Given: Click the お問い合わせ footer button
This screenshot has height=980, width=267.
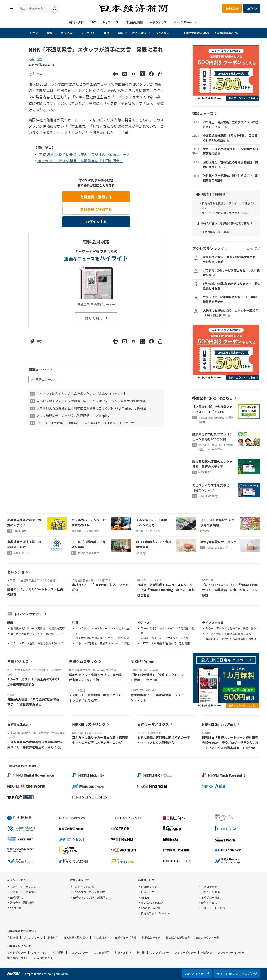Looking at the screenshot, I should click(197, 974).
